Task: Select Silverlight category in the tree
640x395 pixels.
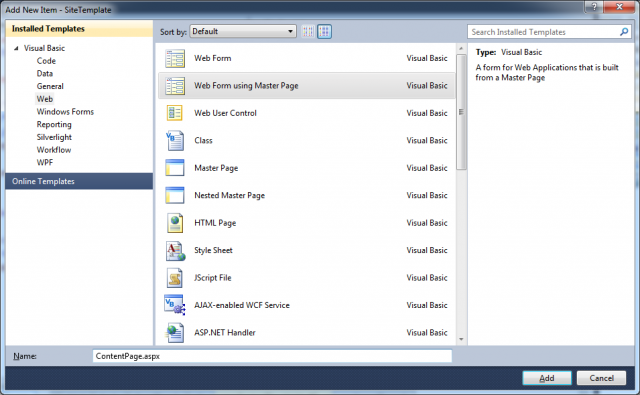Action: tap(54, 137)
